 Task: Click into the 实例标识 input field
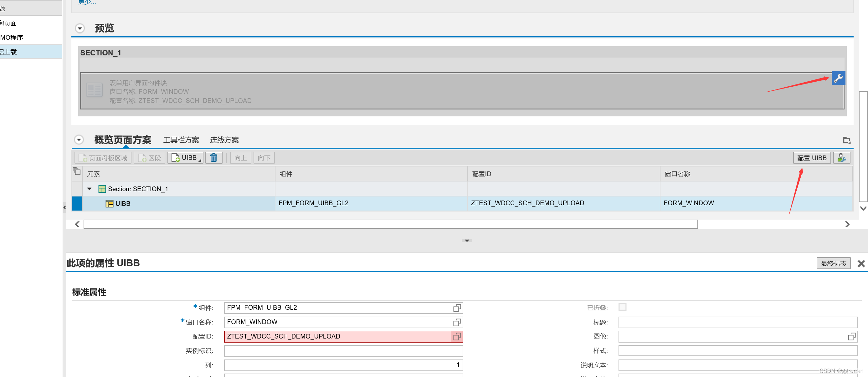(x=343, y=351)
